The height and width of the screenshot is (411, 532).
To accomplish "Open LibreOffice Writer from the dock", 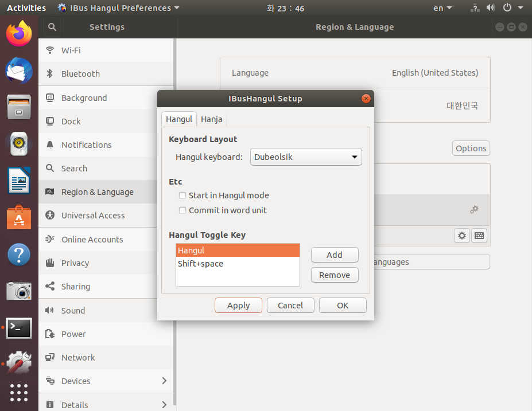I will tap(19, 181).
